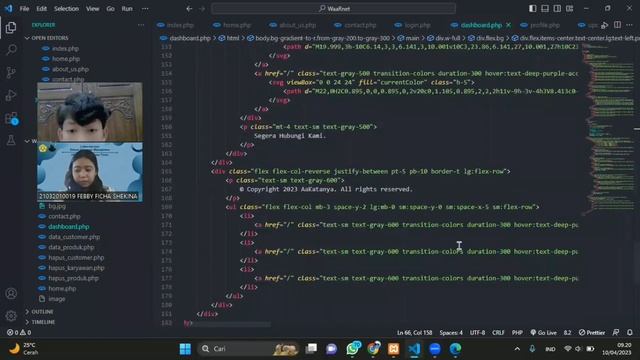Open data_customer.php in file tree

pos(74,237)
